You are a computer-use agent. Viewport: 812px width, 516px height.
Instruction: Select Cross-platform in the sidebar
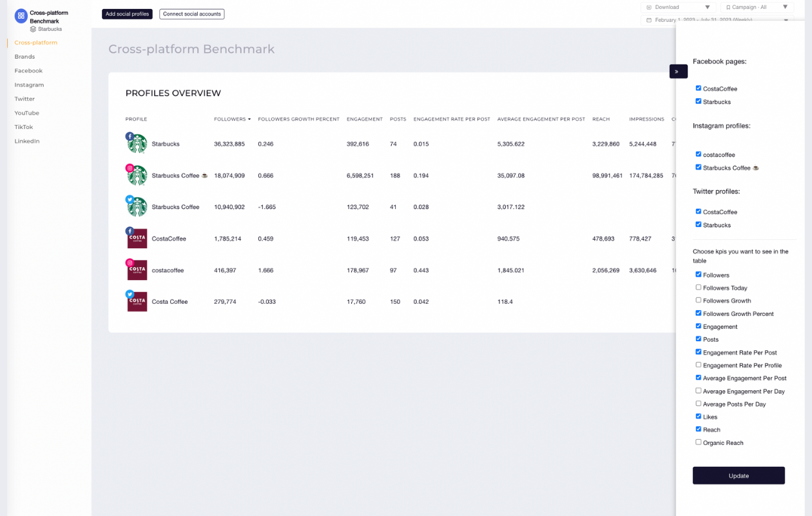(36, 43)
